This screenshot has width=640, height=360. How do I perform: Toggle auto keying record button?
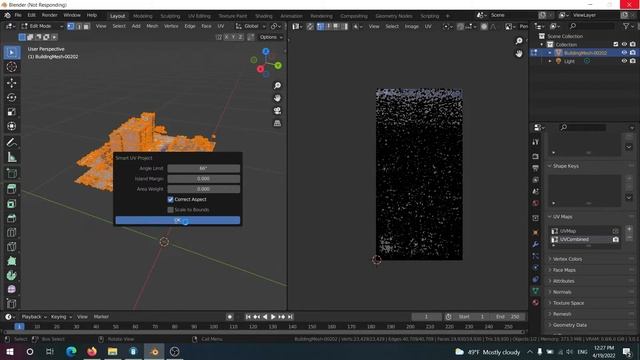pyautogui.click(x=230, y=317)
